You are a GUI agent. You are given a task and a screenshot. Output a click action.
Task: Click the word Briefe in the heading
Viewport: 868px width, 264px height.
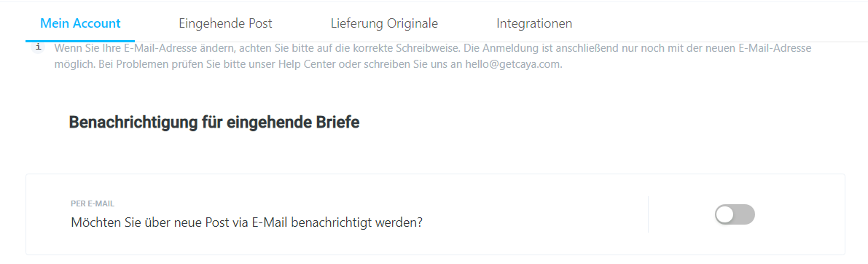337,123
